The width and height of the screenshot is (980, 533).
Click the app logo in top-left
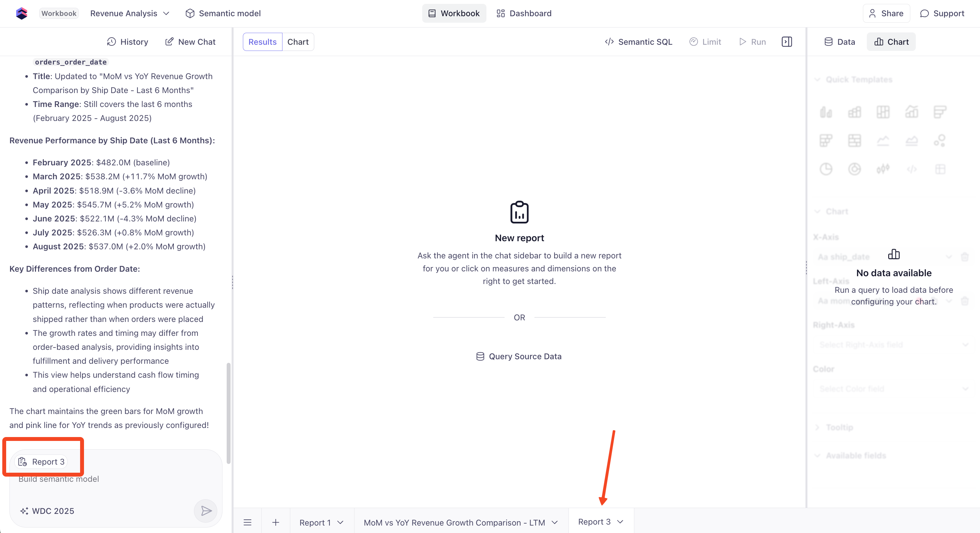pos(22,13)
